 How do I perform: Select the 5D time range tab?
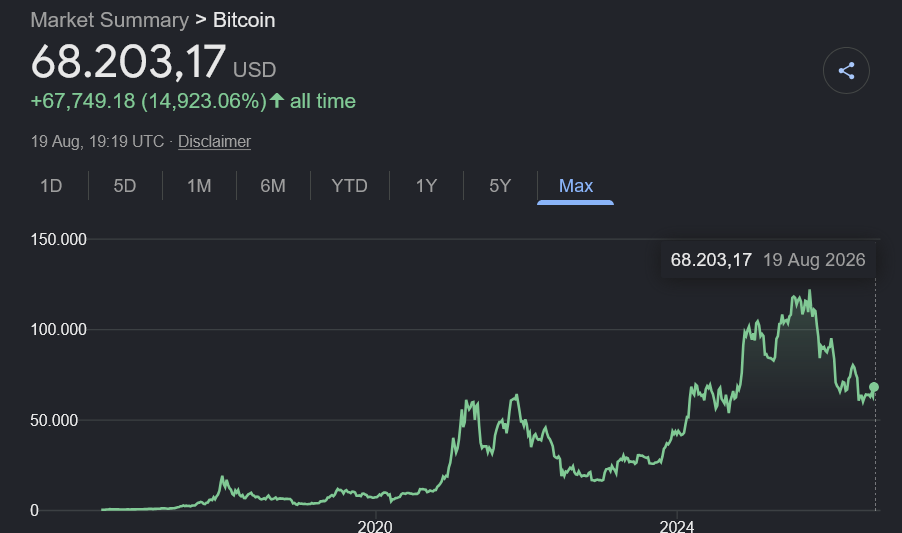coord(125,186)
